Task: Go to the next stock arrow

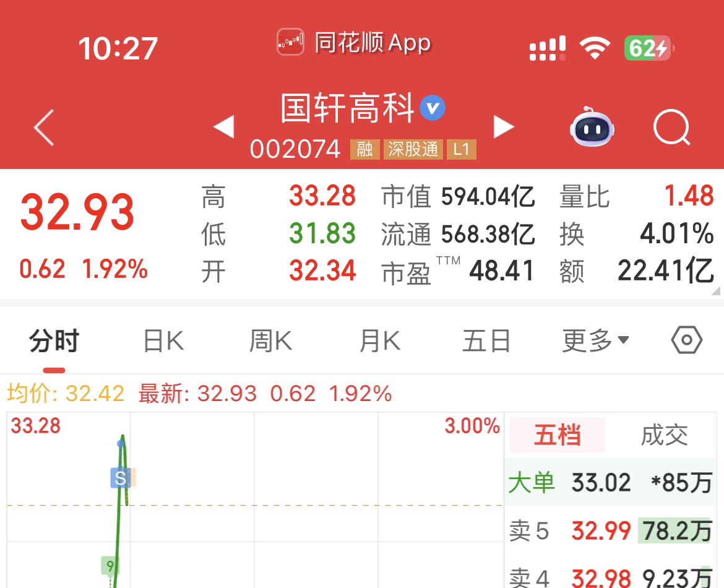Action: coord(504,126)
